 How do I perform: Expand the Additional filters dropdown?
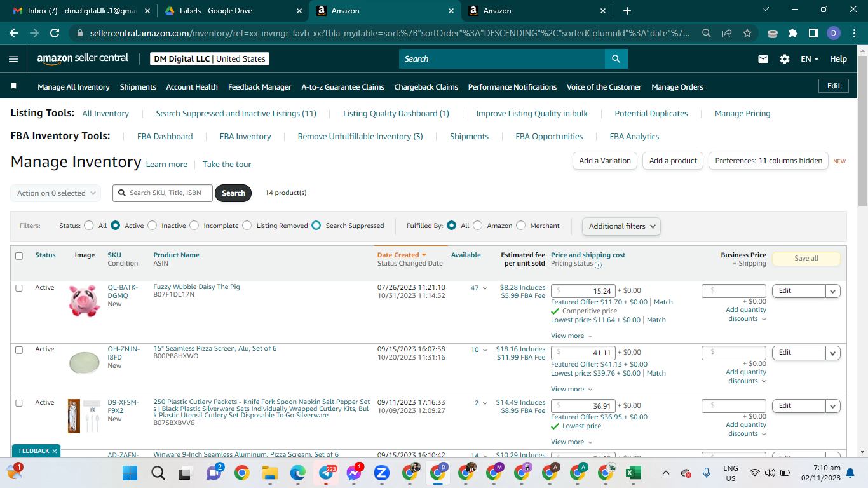[x=621, y=226]
